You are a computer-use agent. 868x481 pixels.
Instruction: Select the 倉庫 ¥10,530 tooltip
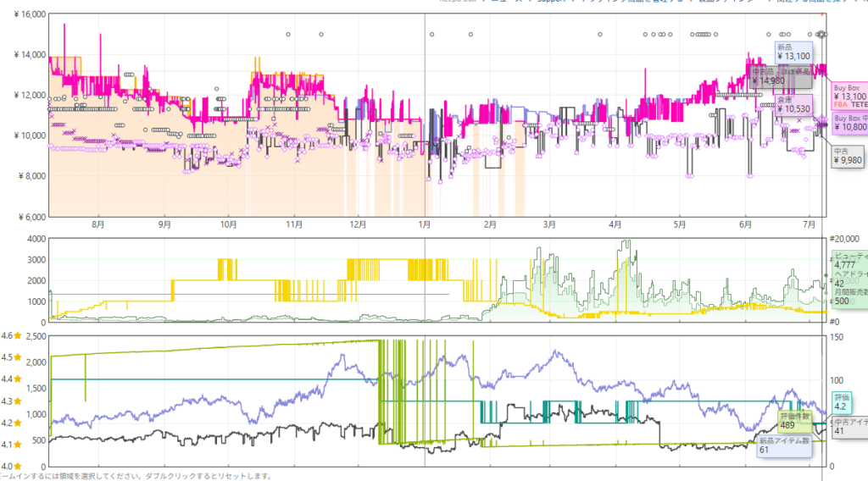(793, 104)
